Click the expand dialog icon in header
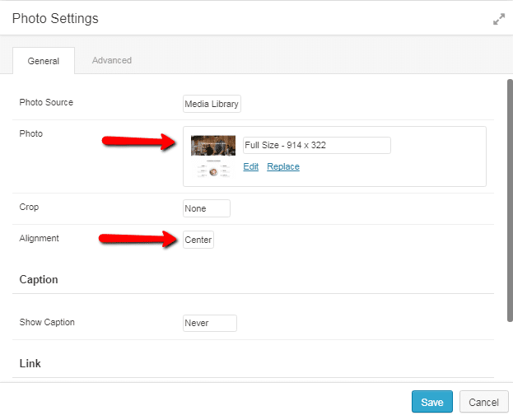513x420 pixels. pos(499,19)
